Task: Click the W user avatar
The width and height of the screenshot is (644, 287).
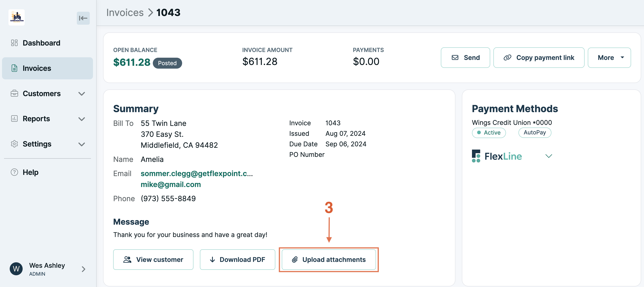Action: point(16,269)
